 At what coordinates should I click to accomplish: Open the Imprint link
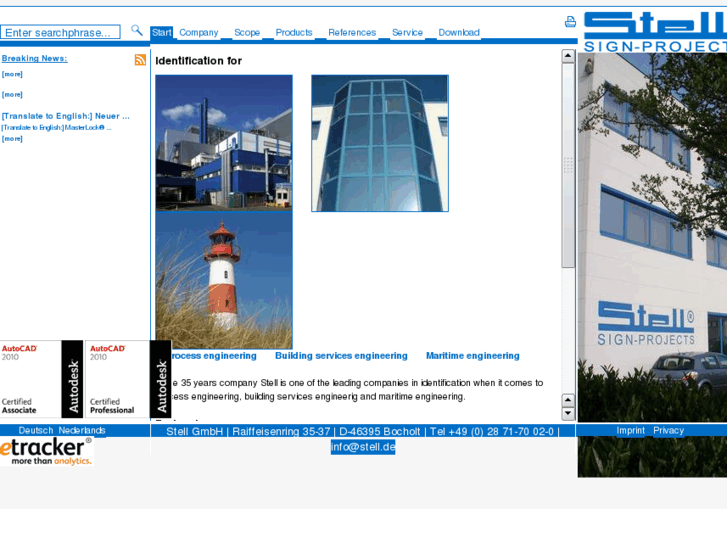(631, 430)
